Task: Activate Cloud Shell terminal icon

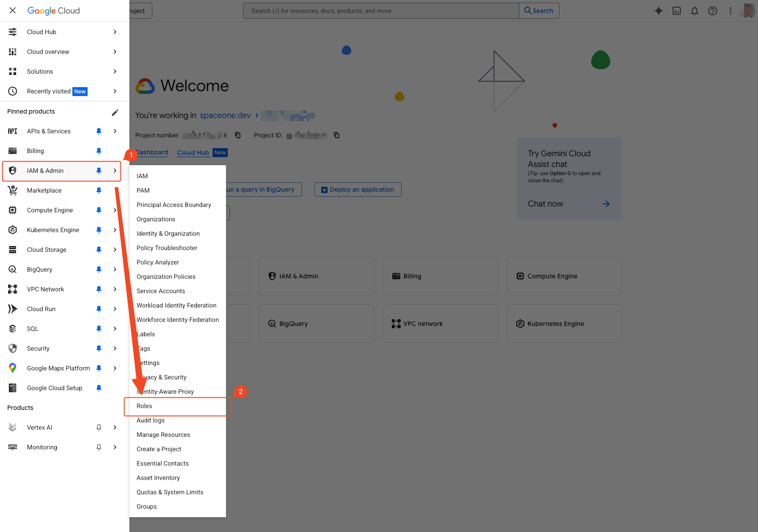Action: (x=677, y=11)
